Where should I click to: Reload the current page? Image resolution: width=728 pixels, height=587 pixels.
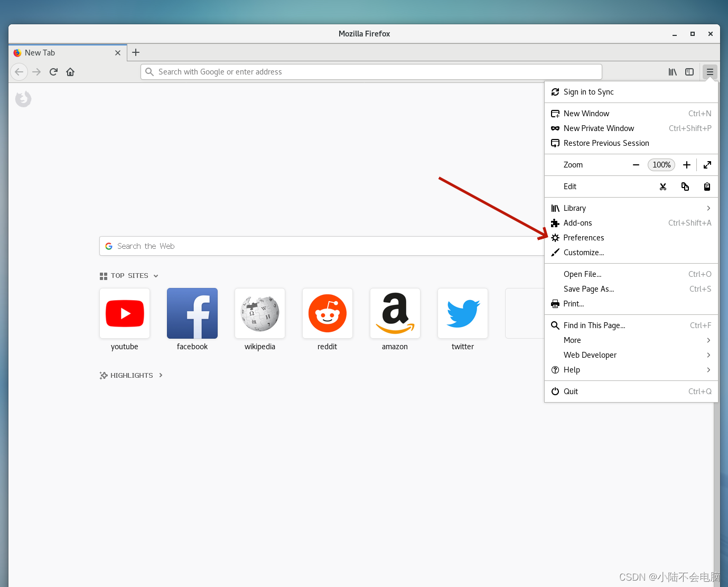(53, 72)
